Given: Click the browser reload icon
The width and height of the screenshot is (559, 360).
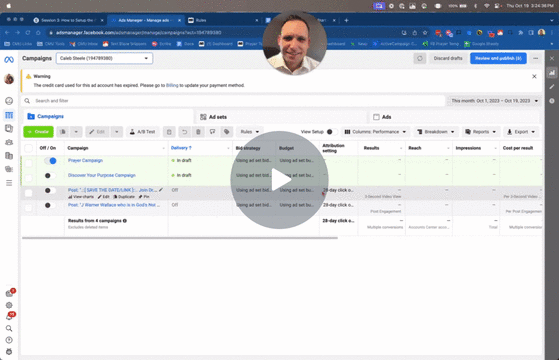Looking at the screenshot, I should [x=27, y=33].
